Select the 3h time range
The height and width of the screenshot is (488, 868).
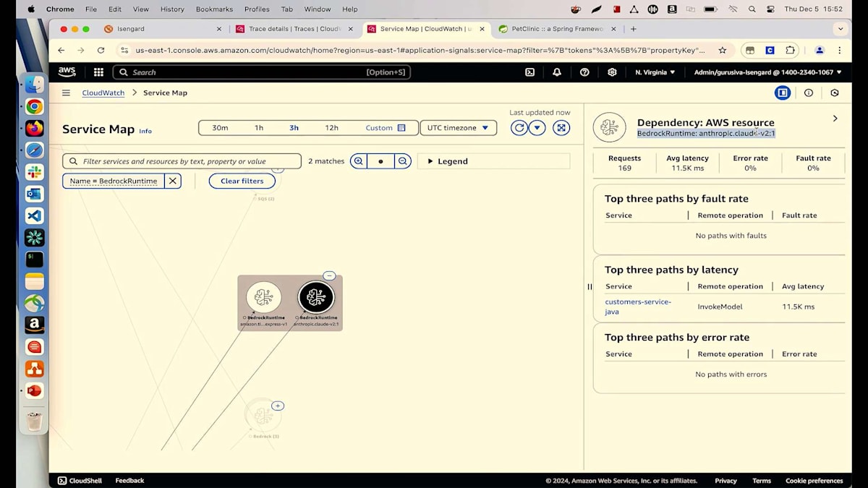coord(294,128)
